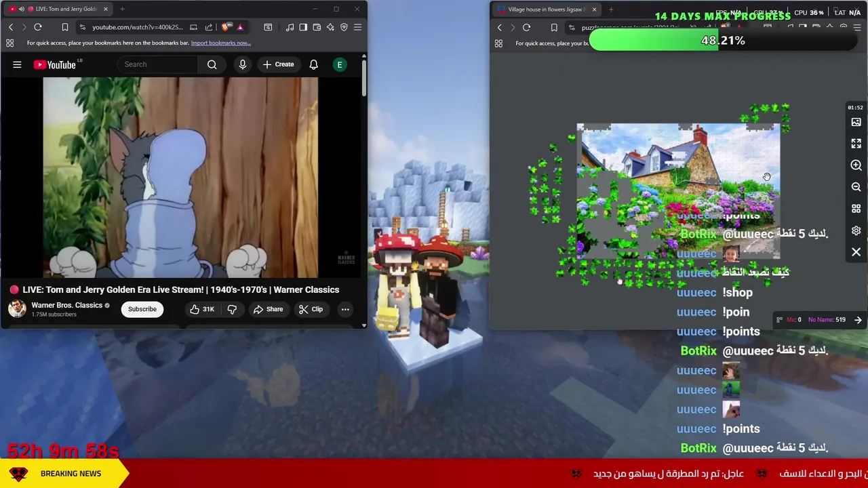Reload the puzzle page
The height and width of the screenshot is (488, 868).
527,28
